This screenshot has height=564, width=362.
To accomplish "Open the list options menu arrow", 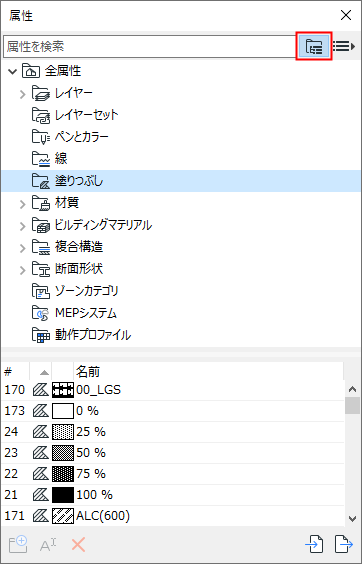I will pyautogui.click(x=344, y=46).
